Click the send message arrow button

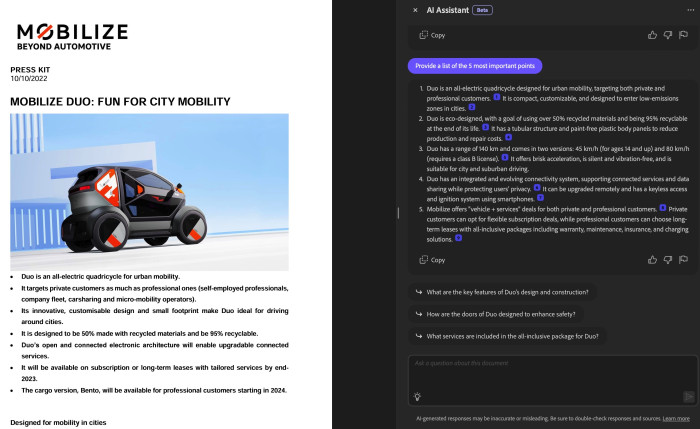click(689, 396)
